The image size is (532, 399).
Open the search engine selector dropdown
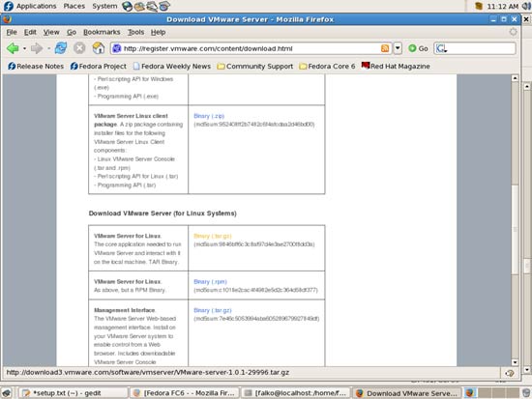click(x=441, y=48)
